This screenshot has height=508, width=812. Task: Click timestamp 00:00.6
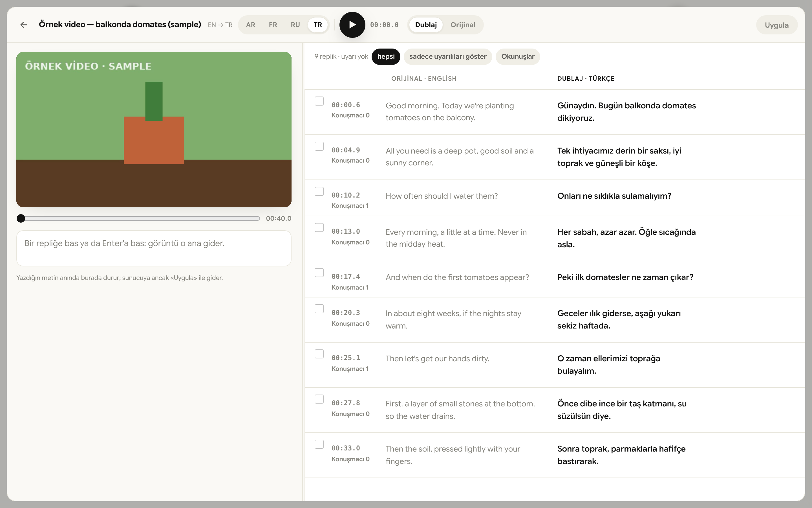click(346, 105)
